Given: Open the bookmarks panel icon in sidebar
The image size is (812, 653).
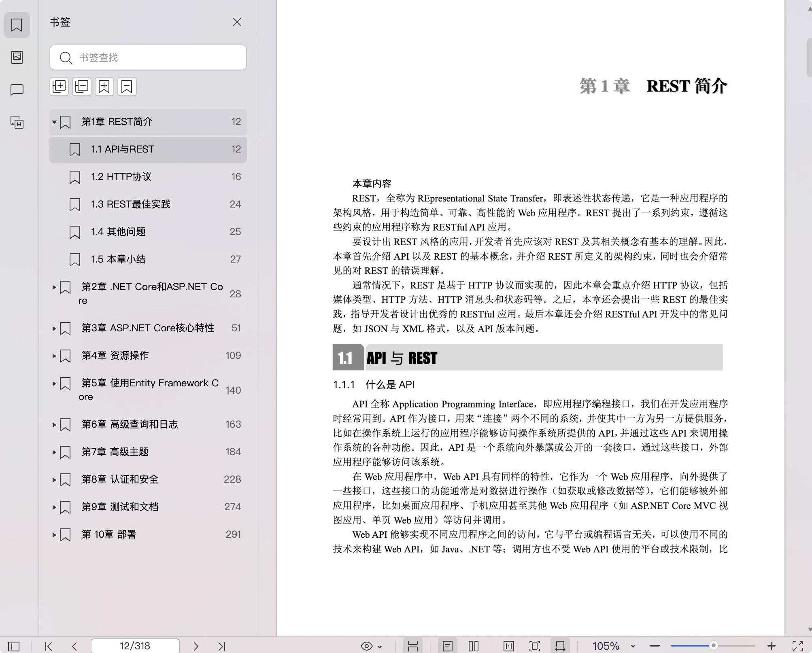Looking at the screenshot, I should coord(17,25).
